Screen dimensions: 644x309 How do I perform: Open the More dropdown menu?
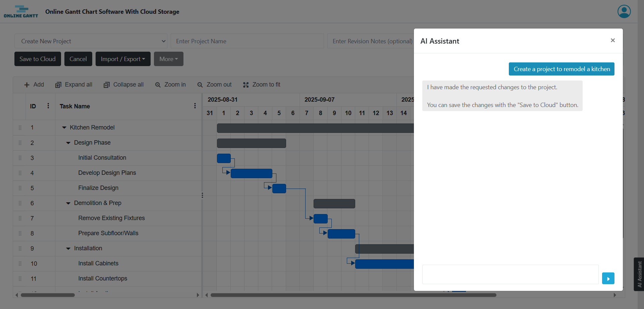[168, 59]
